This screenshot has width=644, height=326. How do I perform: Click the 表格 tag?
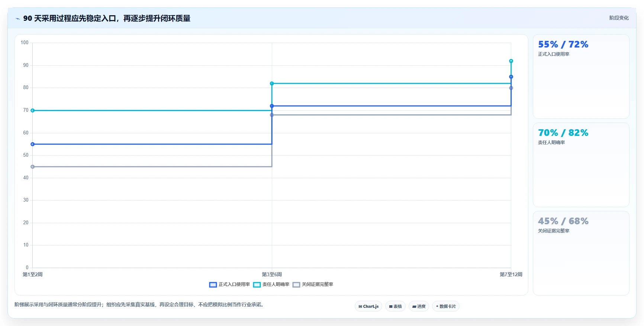395,306
